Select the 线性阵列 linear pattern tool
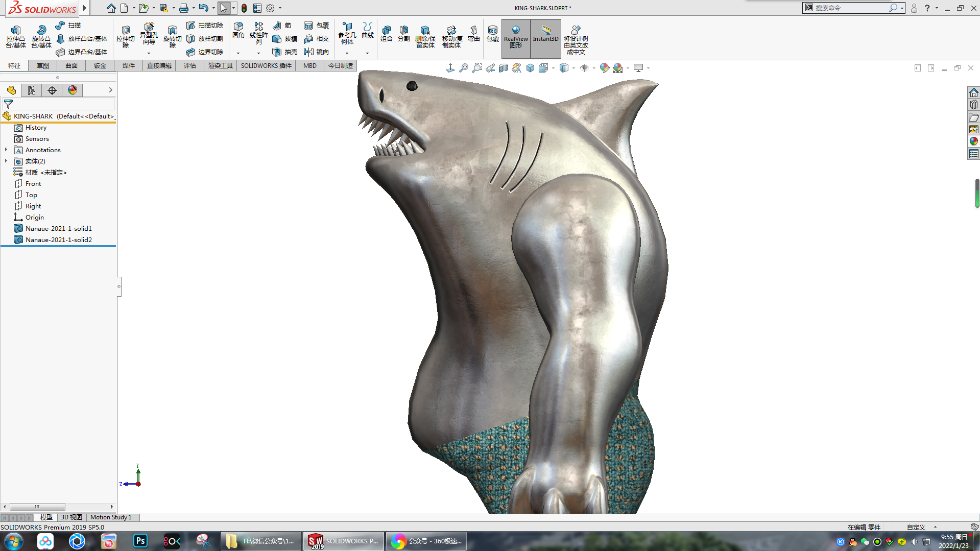This screenshot has height=551, width=980. [259, 33]
